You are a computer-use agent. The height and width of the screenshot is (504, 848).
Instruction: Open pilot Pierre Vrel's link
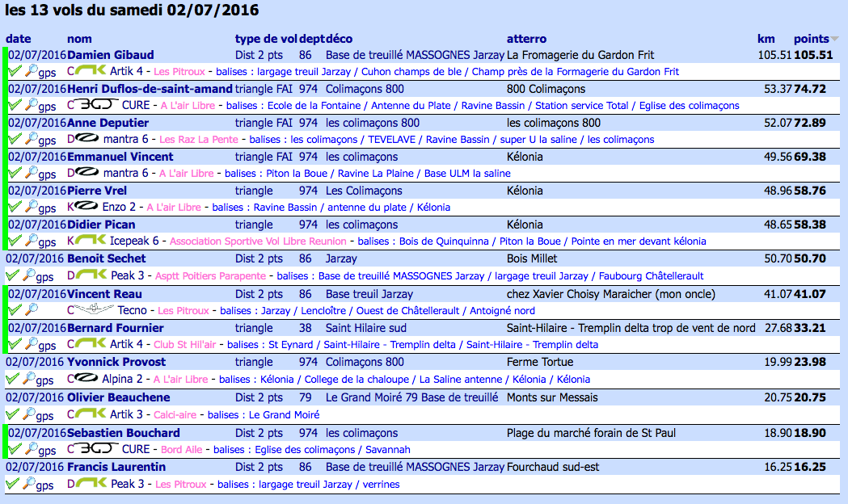click(97, 191)
